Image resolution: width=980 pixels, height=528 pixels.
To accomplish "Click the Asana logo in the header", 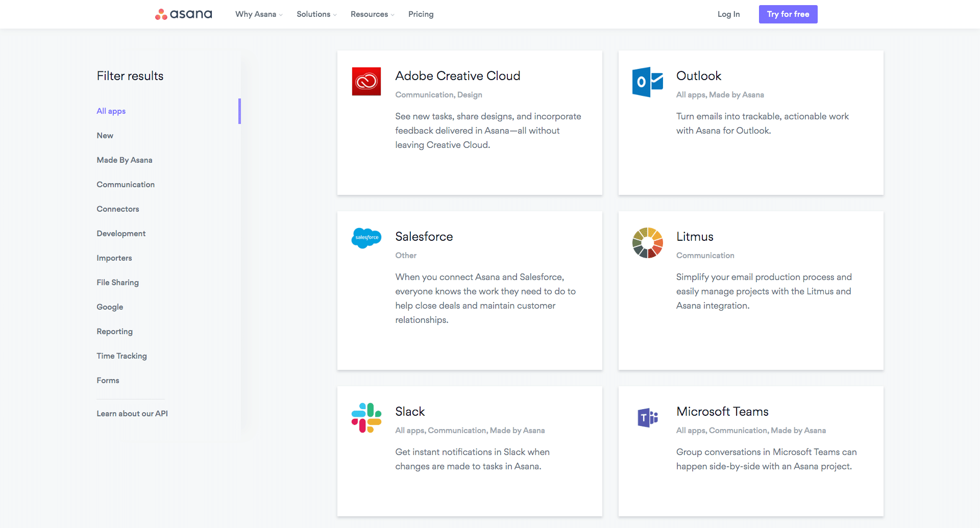I will click(183, 14).
